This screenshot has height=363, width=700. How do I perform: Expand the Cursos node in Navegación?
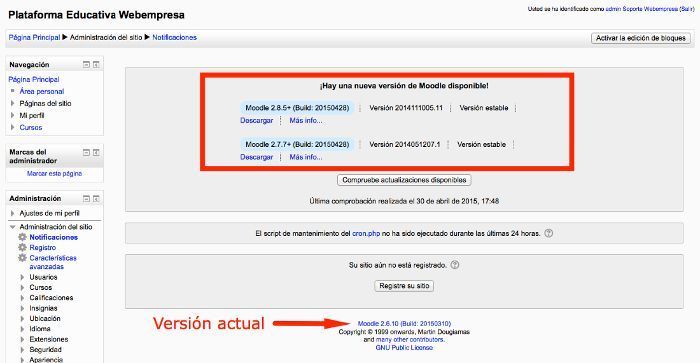click(x=12, y=127)
